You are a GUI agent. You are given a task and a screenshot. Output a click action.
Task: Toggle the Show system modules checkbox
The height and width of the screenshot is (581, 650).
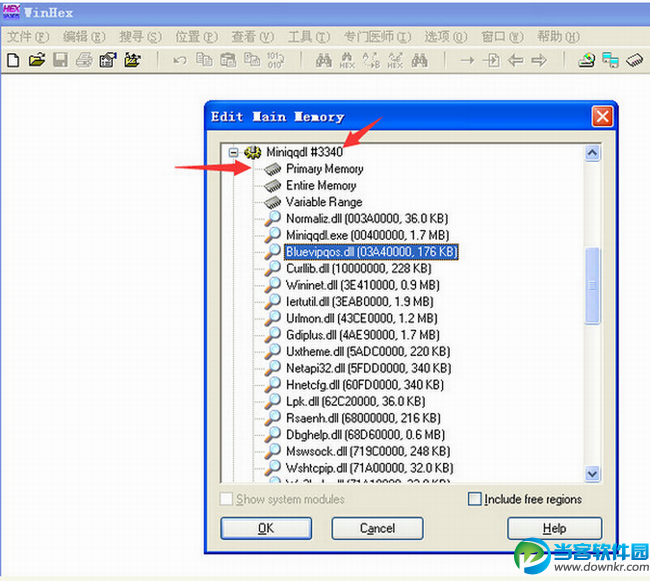[x=226, y=499]
